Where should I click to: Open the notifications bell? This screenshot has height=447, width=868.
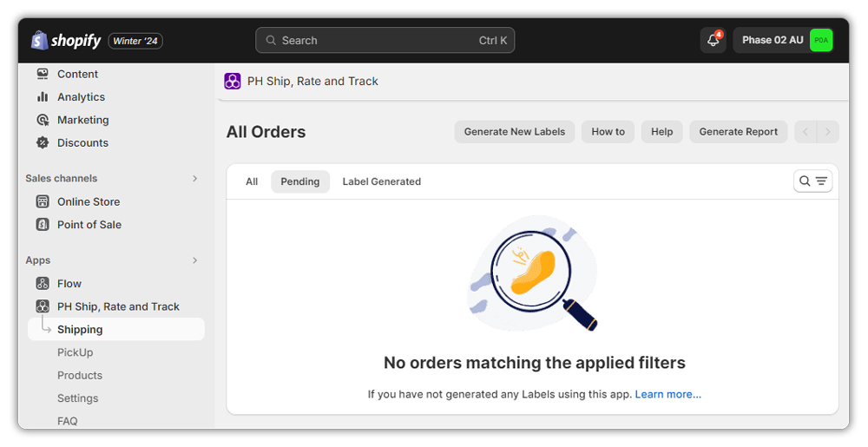pos(713,41)
